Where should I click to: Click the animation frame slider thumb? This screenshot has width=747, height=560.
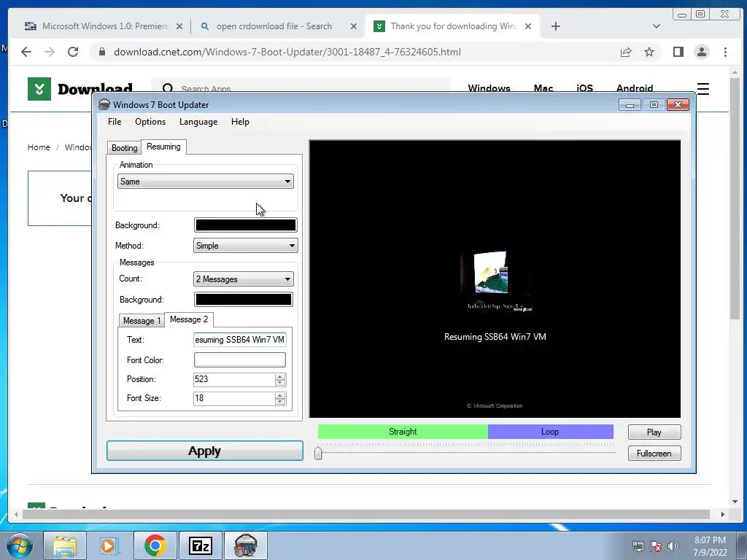pos(318,453)
